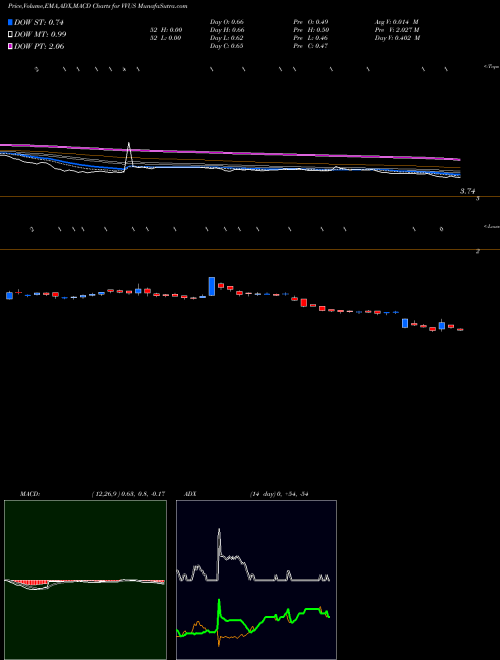This screenshot has width=500, height=660.
Task: Click the 'Pre L: 0.46' value
Action: click(x=311, y=38)
